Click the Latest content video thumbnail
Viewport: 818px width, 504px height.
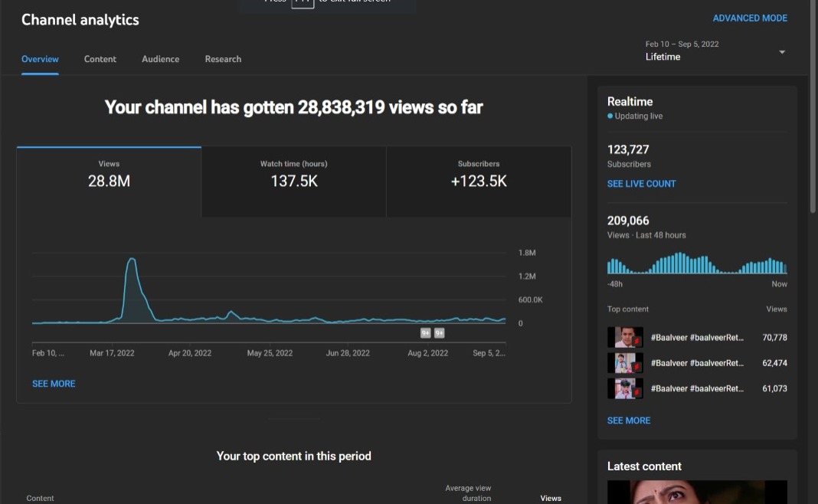pyautogui.click(x=697, y=492)
